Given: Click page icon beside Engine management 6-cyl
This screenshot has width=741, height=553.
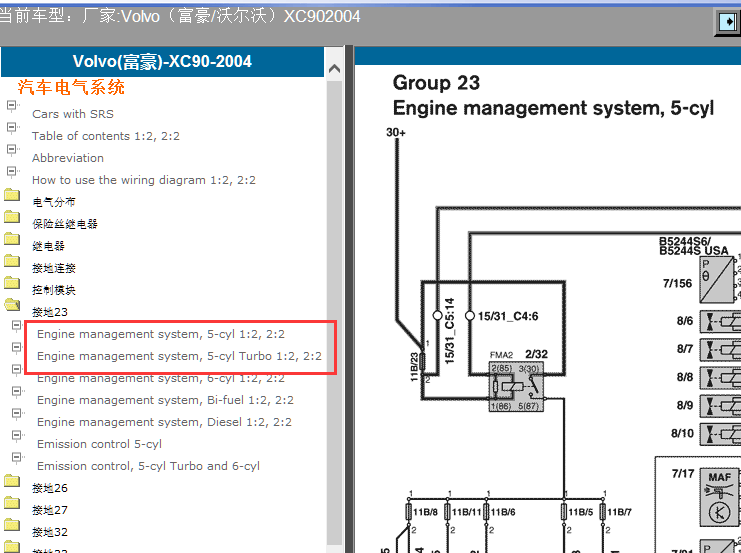Looking at the screenshot, I should 17,370.
